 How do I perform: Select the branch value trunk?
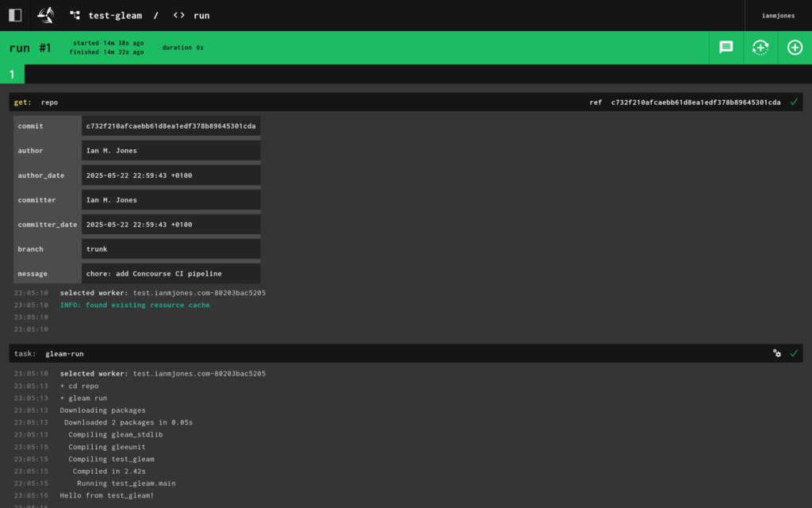pyautogui.click(x=171, y=249)
